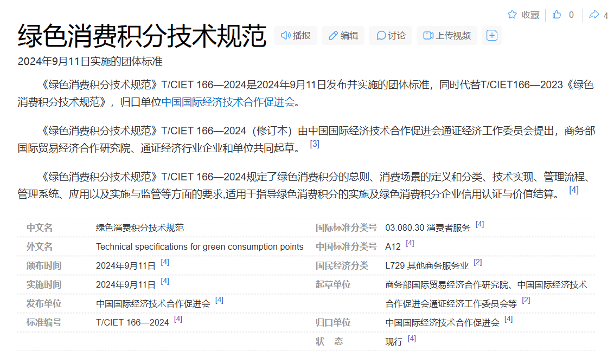Click the speech-bubble icon inside 讨论 button

click(380, 35)
